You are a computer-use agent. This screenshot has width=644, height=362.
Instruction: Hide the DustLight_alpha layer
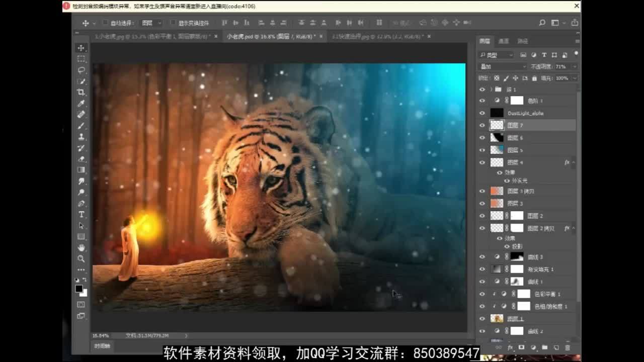tap(482, 113)
